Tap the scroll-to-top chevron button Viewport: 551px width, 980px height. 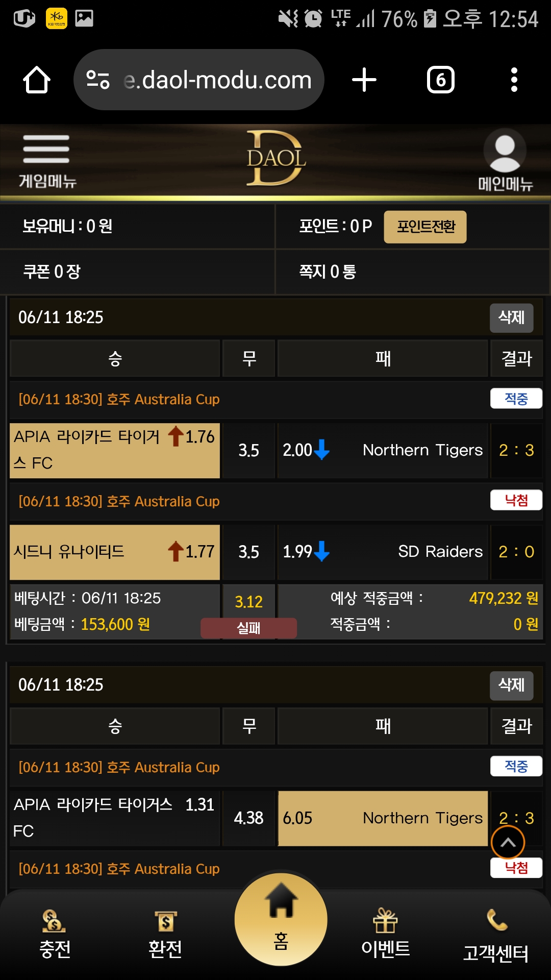tap(508, 842)
